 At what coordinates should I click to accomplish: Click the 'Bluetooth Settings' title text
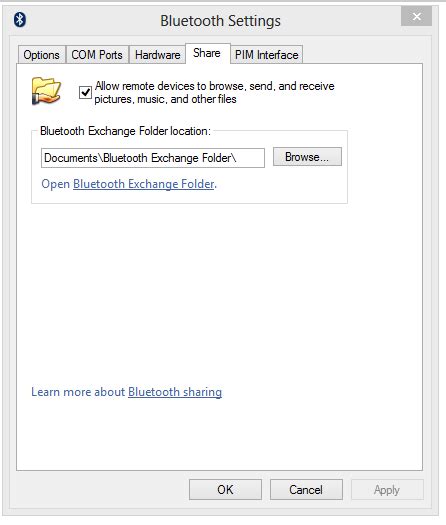[220, 21]
